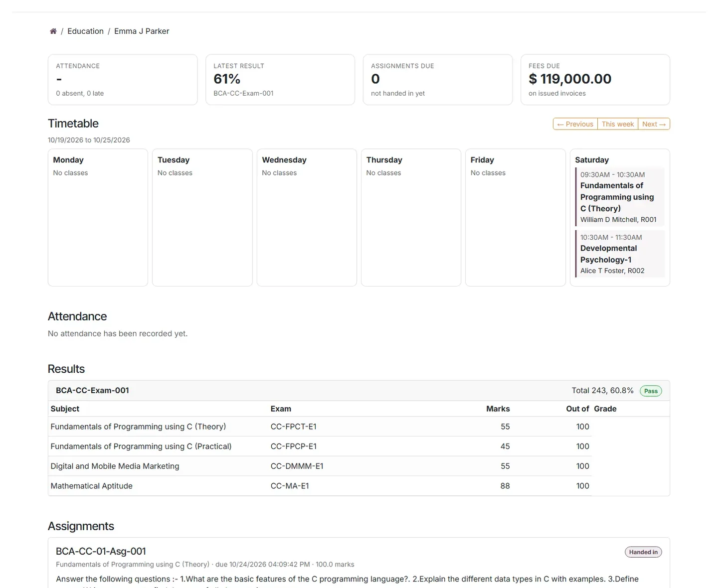Click the Subject column header

pyautogui.click(x=65, y=409)
